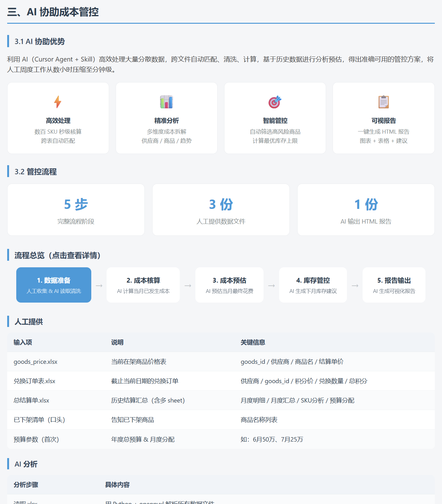Click the 输入项 column header
Image resolution: width=442 pixels, height=504 pixels.
[x=23, y=342]
